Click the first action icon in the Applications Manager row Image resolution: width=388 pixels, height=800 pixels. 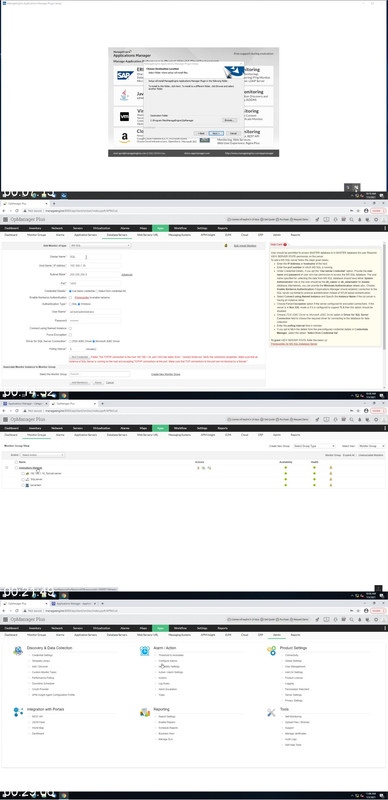[198, 467]
